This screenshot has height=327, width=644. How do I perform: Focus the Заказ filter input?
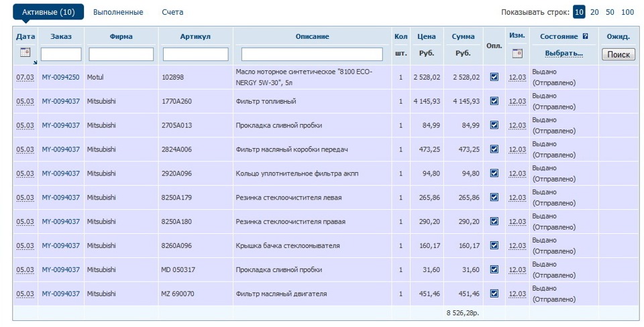point(61,54)
